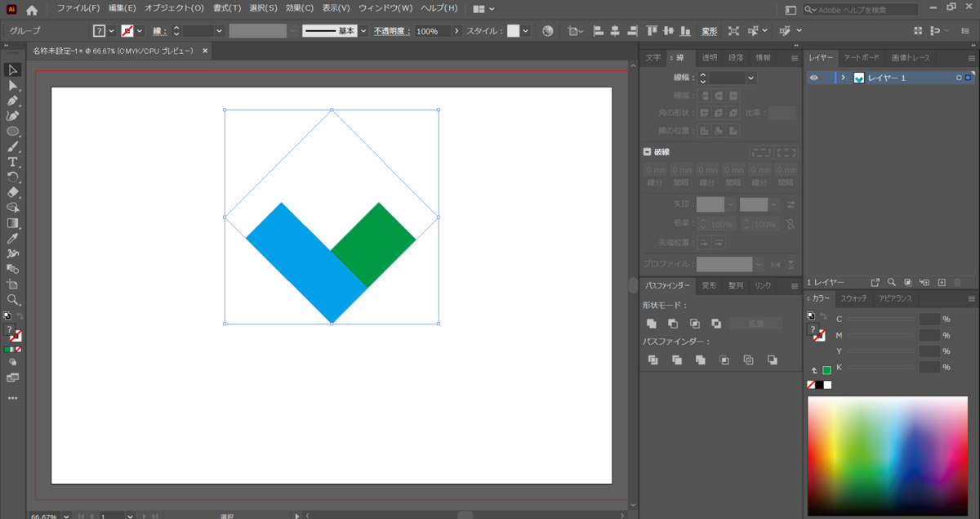Select the Rotate tool
Image resolution: width=980 pixels, height=519 pixels.
12,177
